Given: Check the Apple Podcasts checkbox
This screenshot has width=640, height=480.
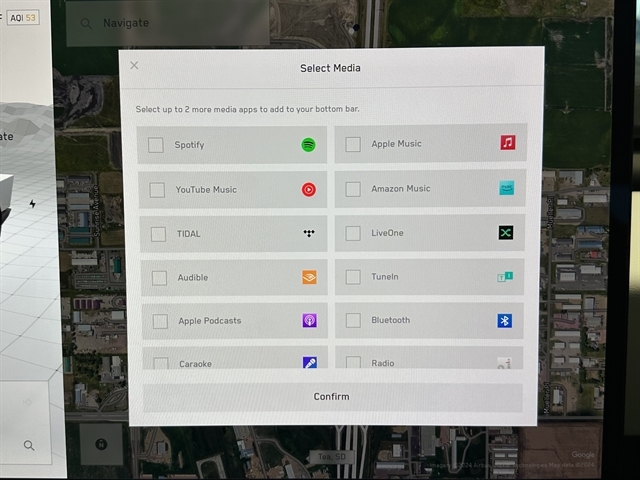Looking at the screenshot, I should click(x=160, y=321).
